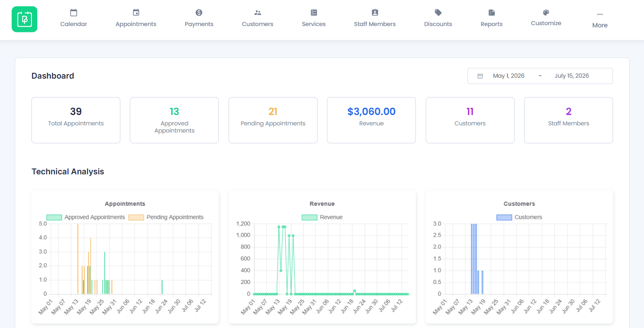Toggle Revenue legend green swatch
The image size is (644, 328).
tap(309, 217)
